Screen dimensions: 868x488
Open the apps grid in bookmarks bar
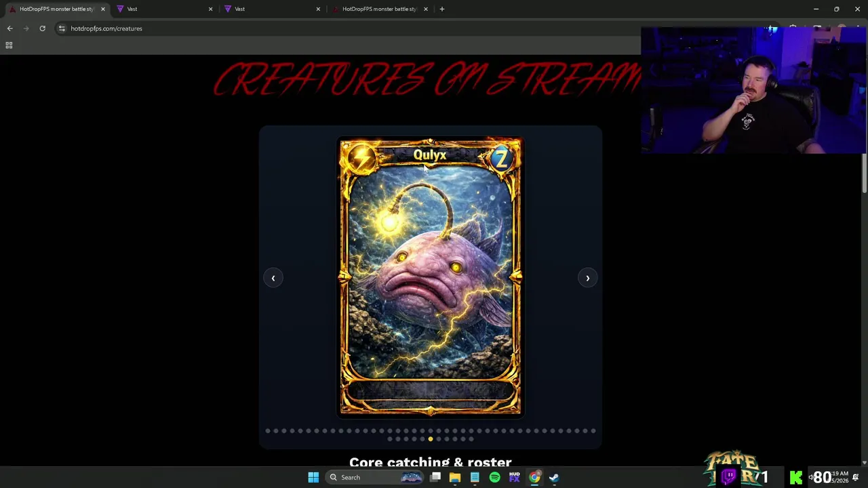tap(9, 45)
